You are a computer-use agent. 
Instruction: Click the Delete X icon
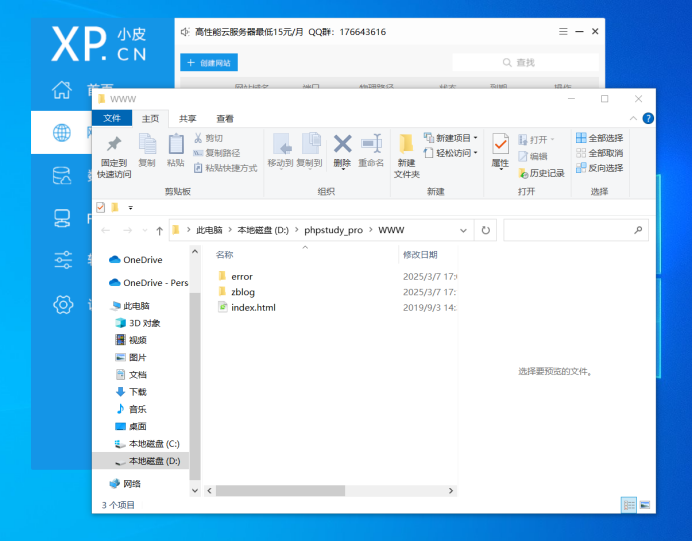342,144
